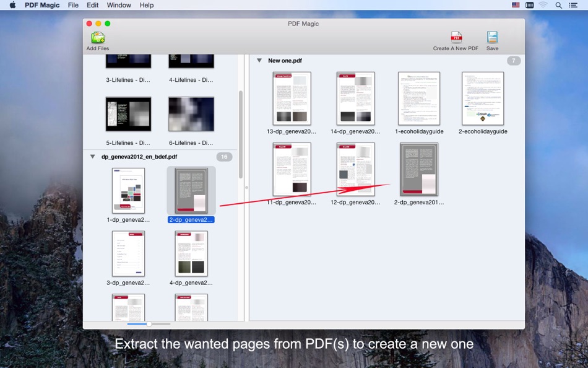Select the 3-dp_geneva2 page thumbnail
This screenshot has width=588, height=368.
pyautogui.click(x=128, y=254)
